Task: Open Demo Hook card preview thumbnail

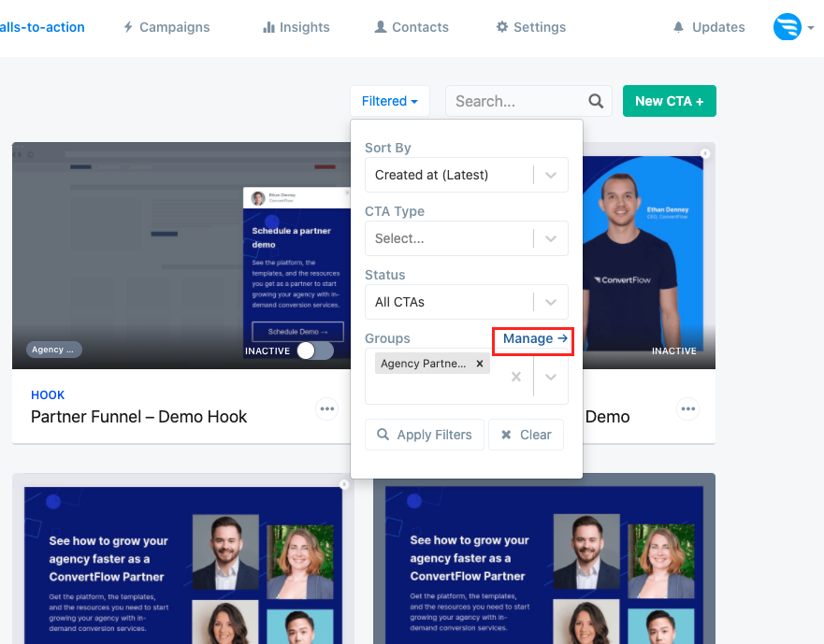Action: pyautogui.click(x=181, y=255)
